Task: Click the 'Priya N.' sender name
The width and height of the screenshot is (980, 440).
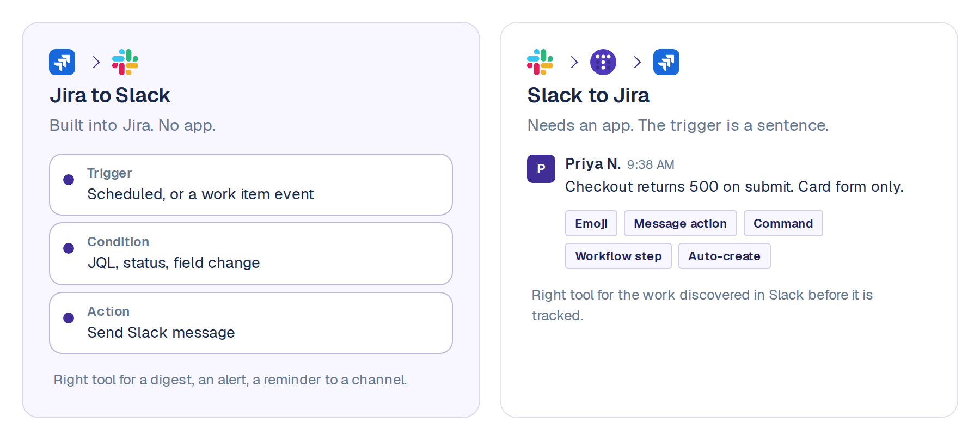Action: coord(593,163)
